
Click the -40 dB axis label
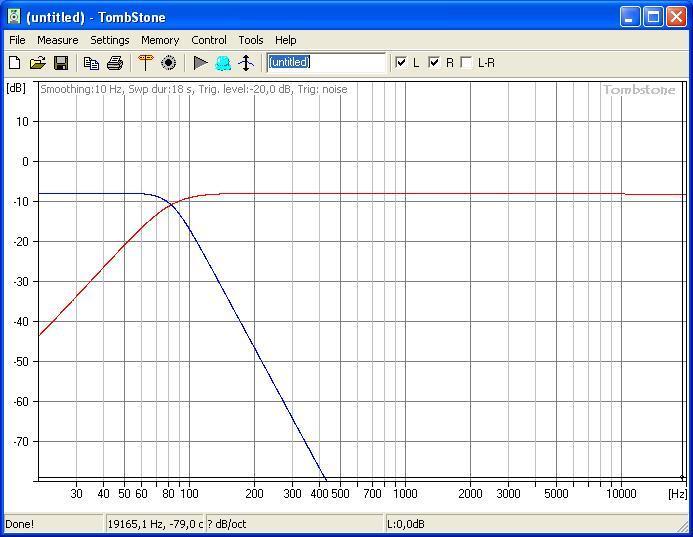tap(21, 322)
